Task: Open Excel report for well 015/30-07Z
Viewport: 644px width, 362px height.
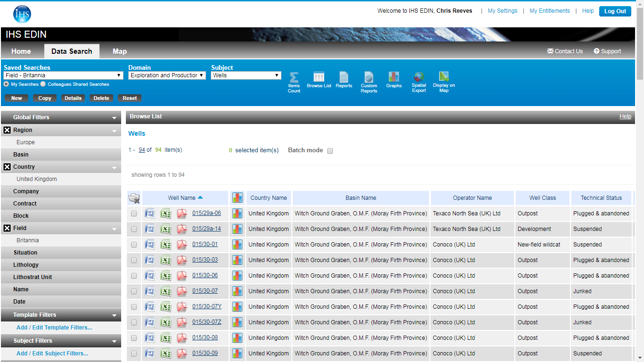Action: coord(165,322)
